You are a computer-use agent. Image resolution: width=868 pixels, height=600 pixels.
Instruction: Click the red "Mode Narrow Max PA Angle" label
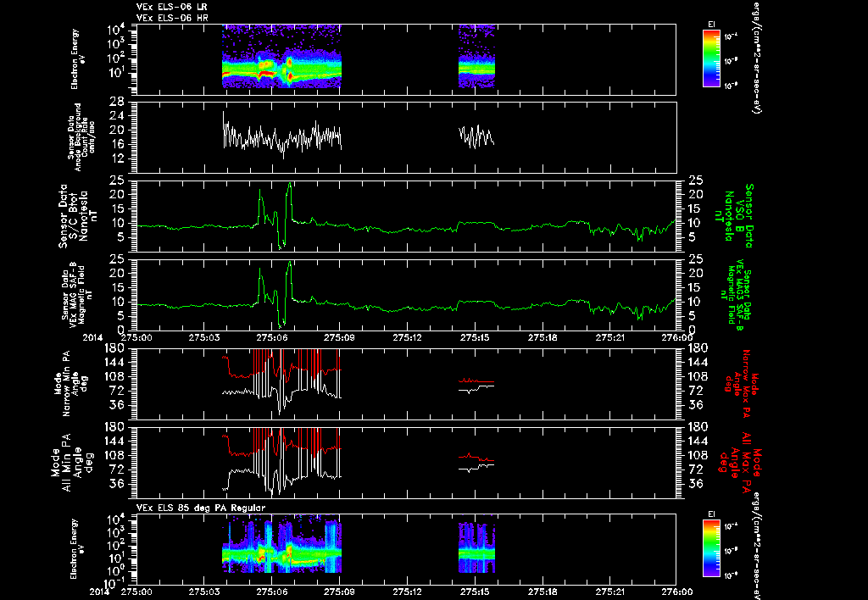(x=741, y=384)
